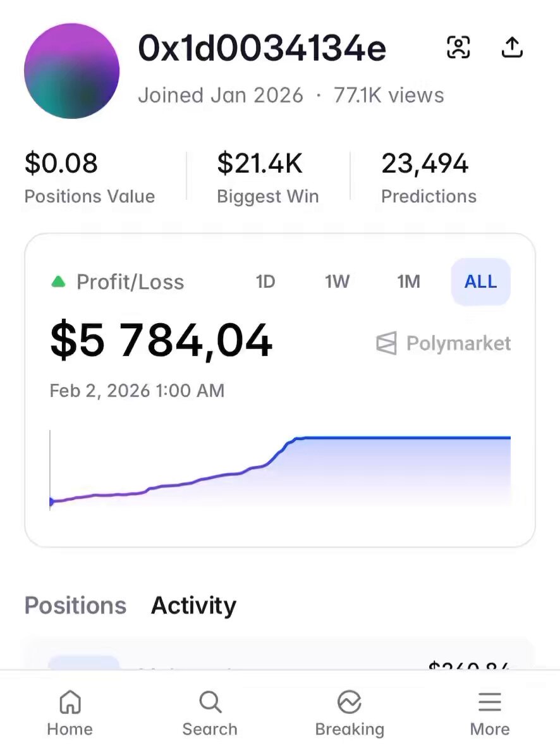Tap the green Profit/Loss triangle indicator

[x=58, y=282]
